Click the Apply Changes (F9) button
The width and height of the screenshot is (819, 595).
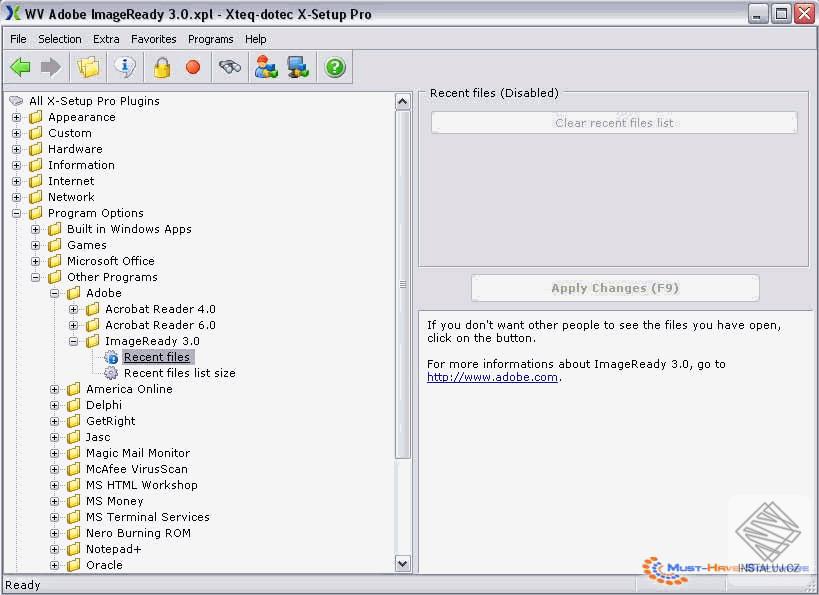click(615, 288)
